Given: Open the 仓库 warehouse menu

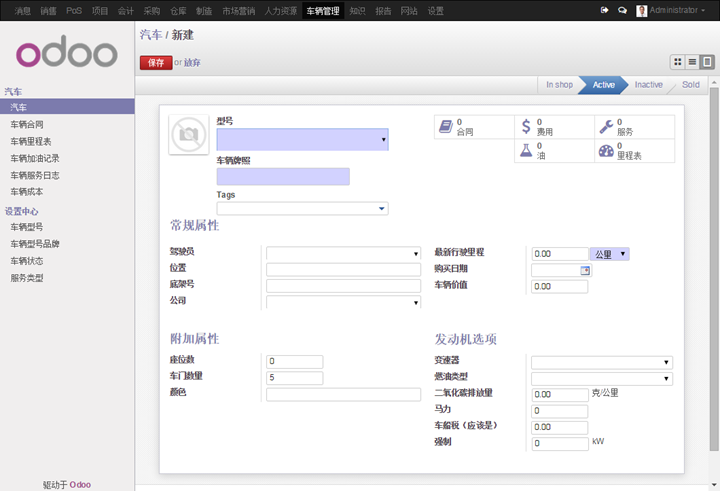Looking at the screenshot, I should [x=178, y=11].
